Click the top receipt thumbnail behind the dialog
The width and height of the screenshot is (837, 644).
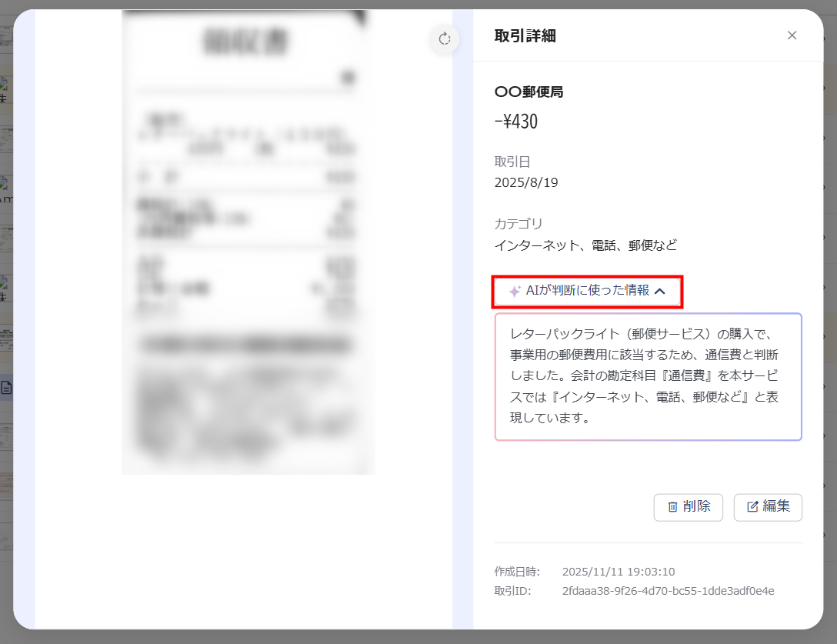click(x=6, y=35)
